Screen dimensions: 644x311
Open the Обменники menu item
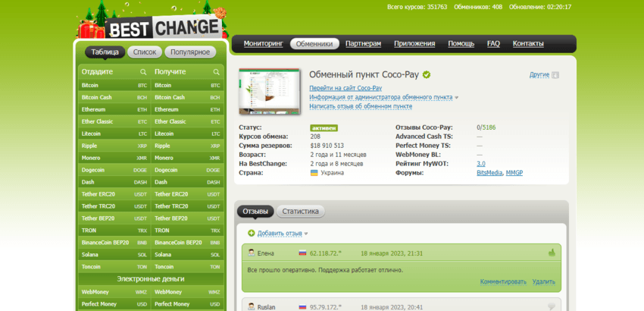(314, 43)
